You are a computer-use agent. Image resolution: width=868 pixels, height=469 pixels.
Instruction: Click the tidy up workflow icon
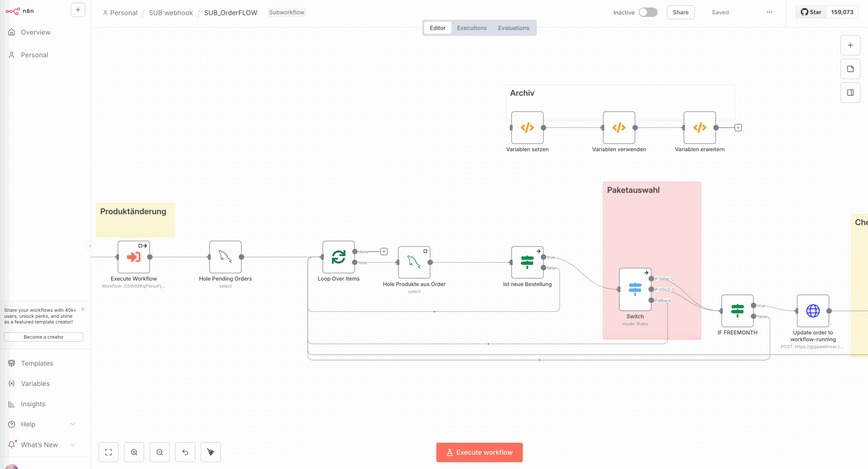coord(211,452)
